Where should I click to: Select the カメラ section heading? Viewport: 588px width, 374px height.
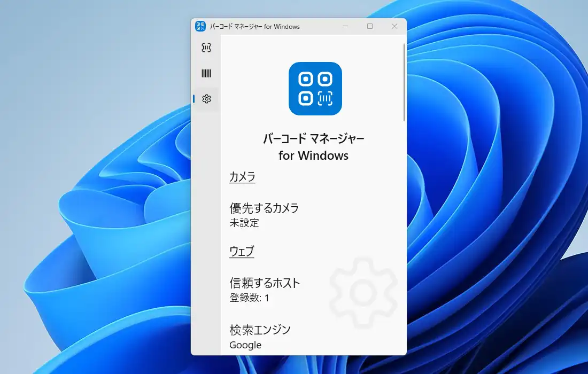tap(242, 177)
